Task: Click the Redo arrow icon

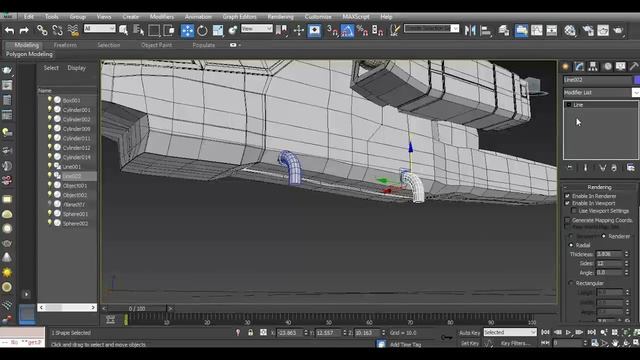Action: [x=24, y=30]
